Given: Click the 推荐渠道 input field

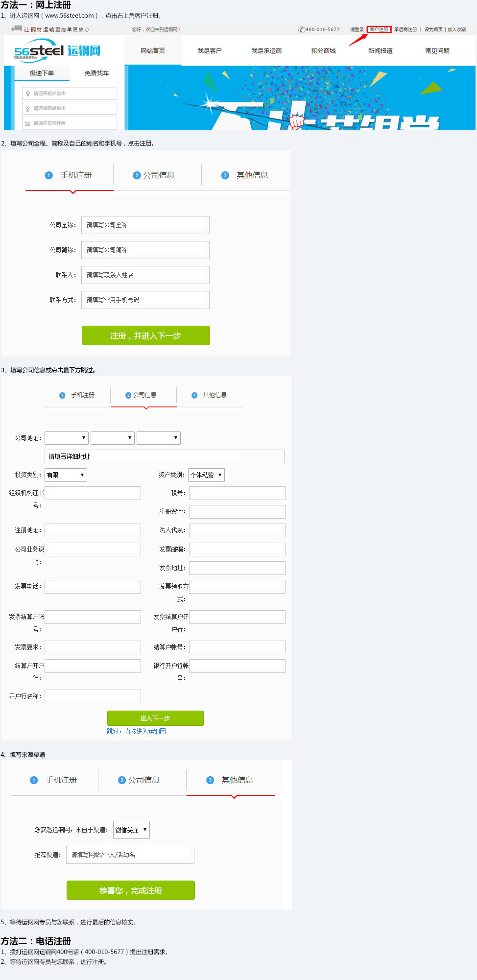Looking at the screenshot, I should point(130,855).
